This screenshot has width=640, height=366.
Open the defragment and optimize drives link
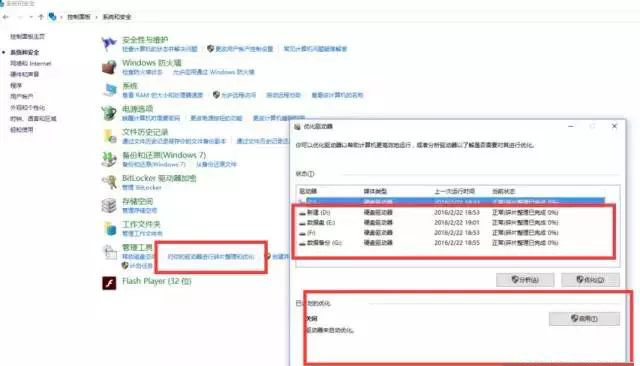tap(211, 257)
